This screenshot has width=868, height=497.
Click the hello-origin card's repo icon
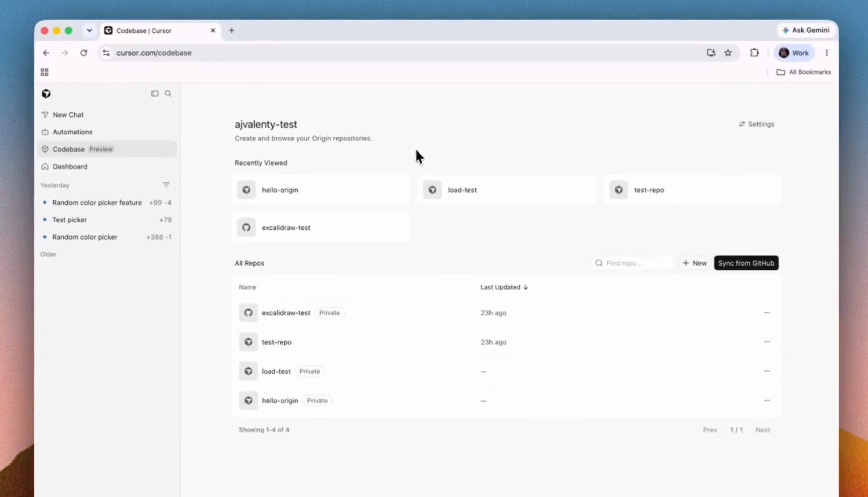coord(246,190)
